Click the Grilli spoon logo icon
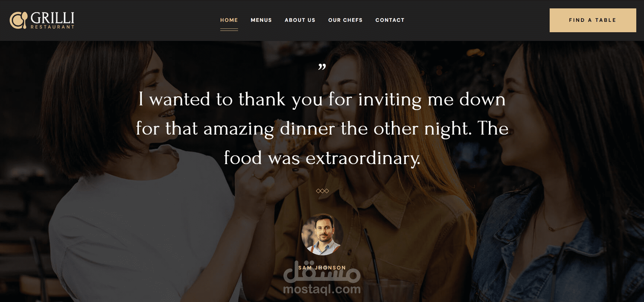The height and width of the screenshot is (302, 644). click(x=18, y=20)
